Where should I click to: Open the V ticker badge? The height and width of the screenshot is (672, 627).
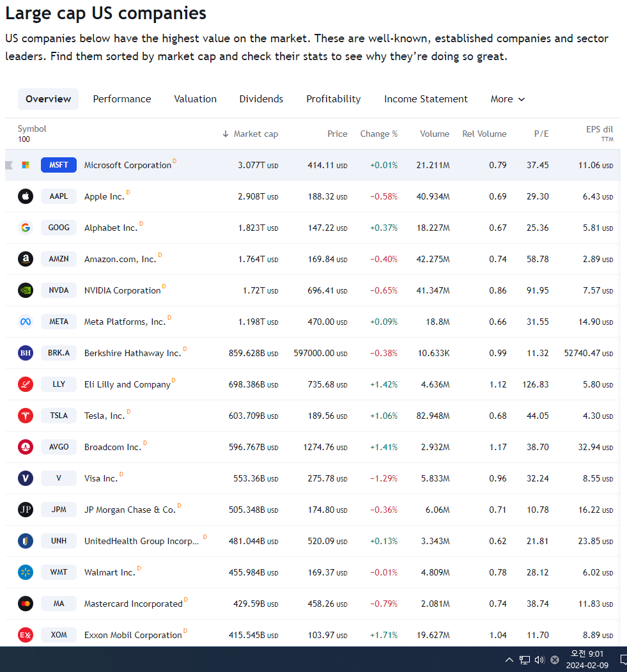(59, 478)
